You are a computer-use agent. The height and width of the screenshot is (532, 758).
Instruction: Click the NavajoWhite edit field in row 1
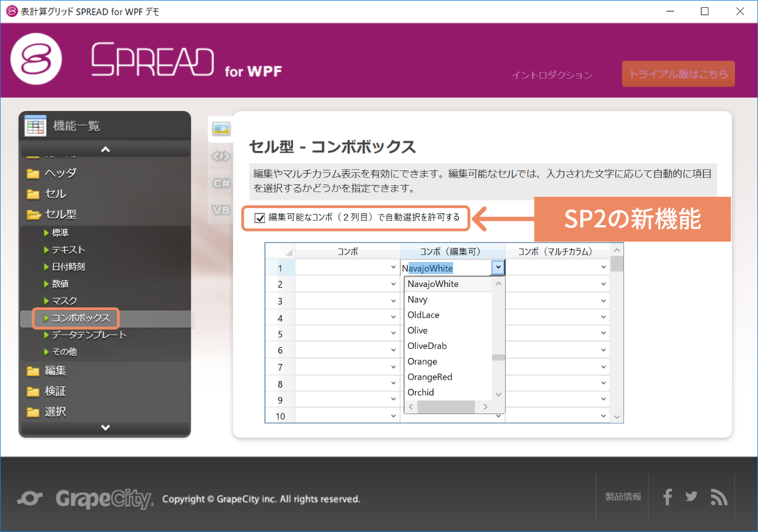[446, 268]
